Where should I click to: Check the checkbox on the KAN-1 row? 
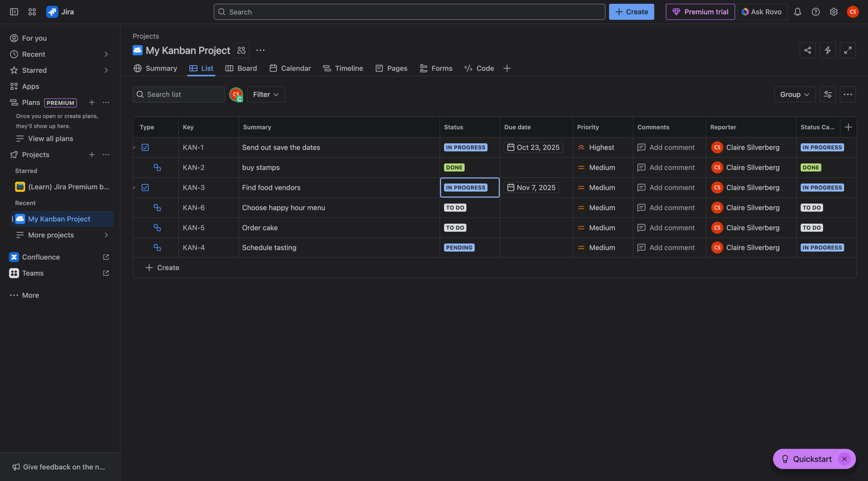(145, 147)
